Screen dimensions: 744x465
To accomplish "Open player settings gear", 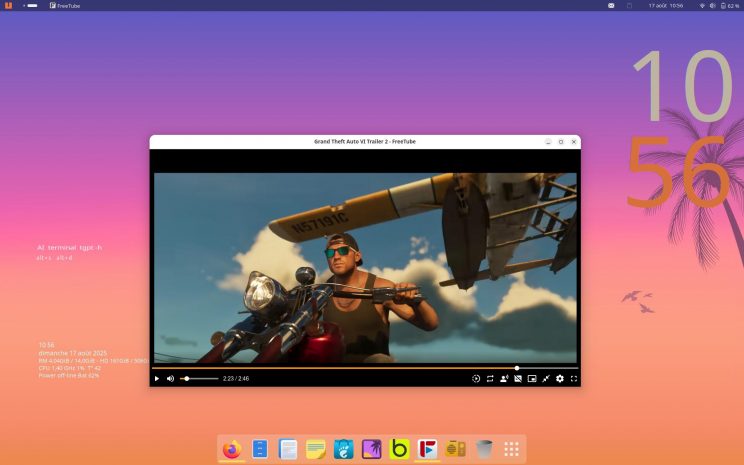I will click(560, 379).
